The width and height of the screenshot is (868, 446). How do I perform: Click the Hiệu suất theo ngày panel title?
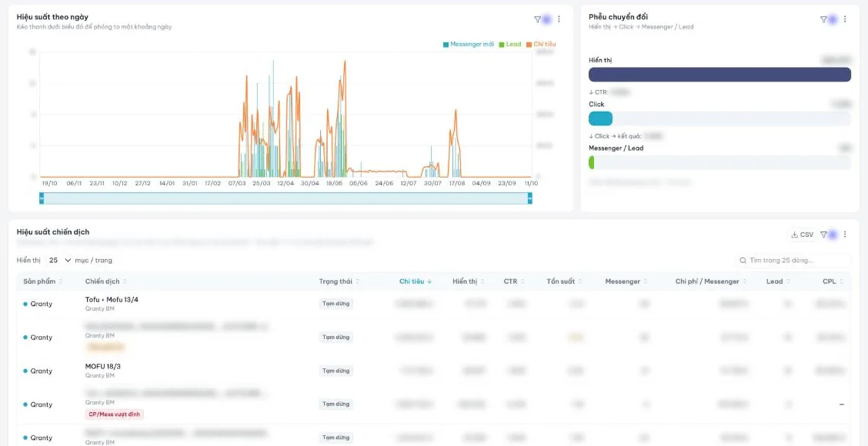pos(52,17)
